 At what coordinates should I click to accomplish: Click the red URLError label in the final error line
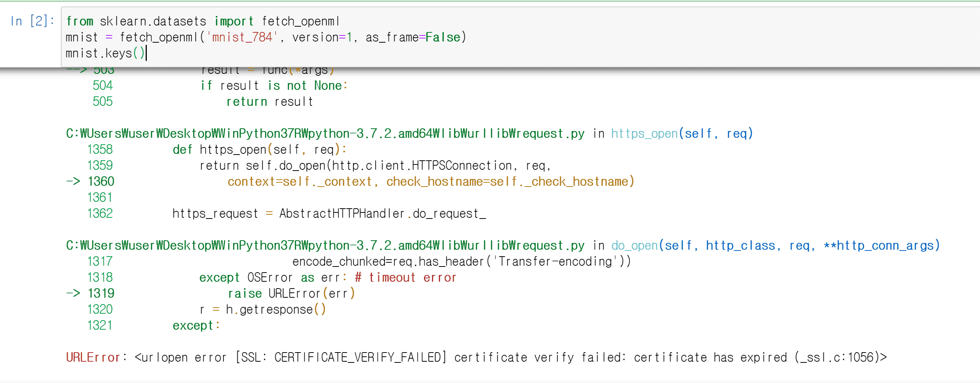pos(93,357)
